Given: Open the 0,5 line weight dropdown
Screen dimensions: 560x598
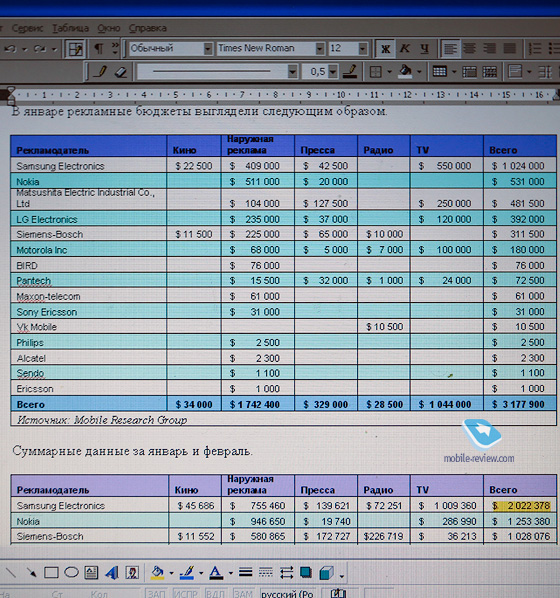Looking at the screenshot, I should (x=333, y=71).
